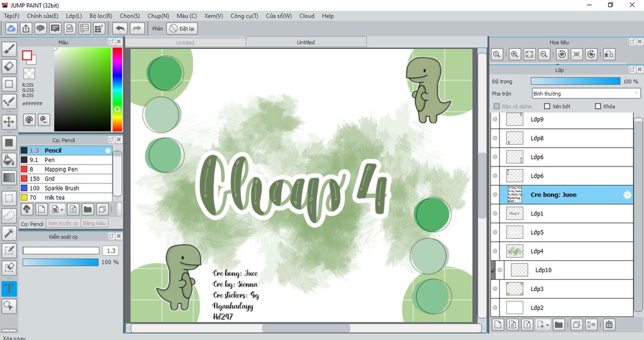644x340 pixels.
Task: Open the Pha trộn blend mode dropdown
Action: click(x=586, y=94)
